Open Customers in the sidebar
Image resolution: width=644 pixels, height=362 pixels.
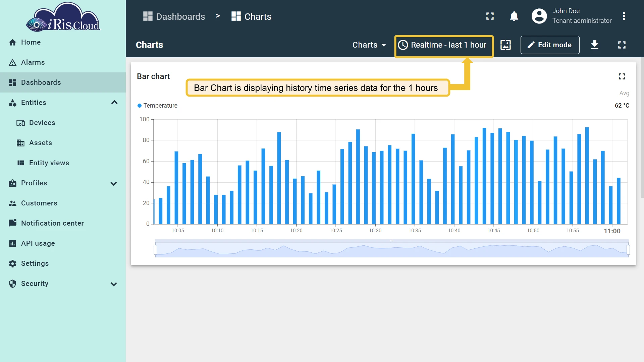pyautogui.click(x=63, y=203)
